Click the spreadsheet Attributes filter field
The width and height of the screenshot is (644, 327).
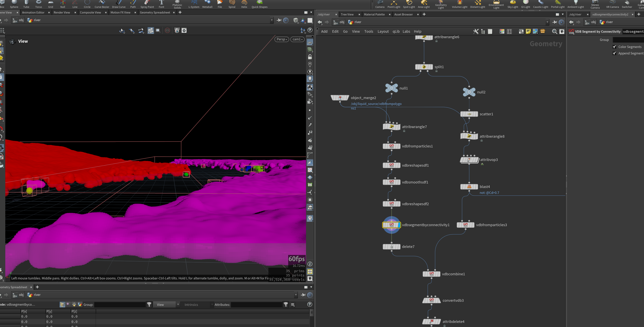pos(256,304)
